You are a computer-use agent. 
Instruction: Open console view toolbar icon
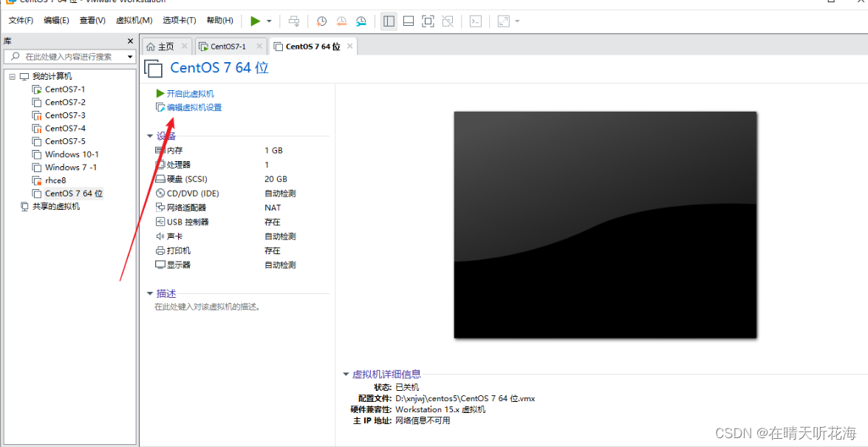click(x=475, y=21)
